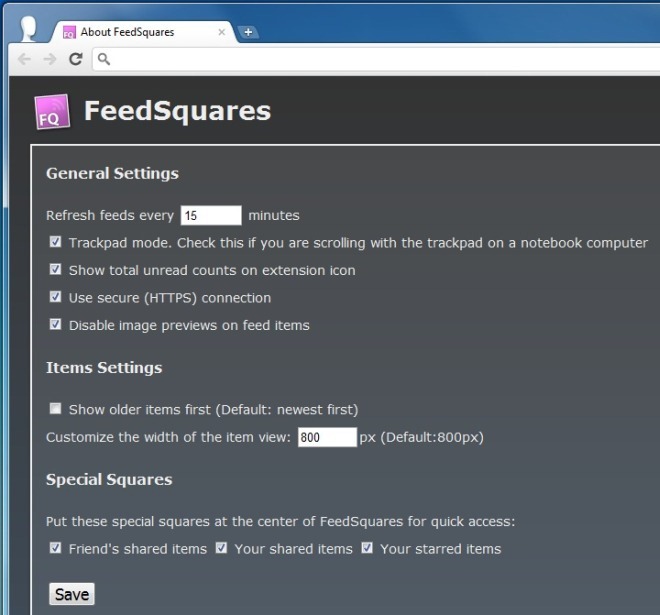Focus the refresh minutes input field
The width and height of the screenshot is (660, 615).
click(211, 216)
